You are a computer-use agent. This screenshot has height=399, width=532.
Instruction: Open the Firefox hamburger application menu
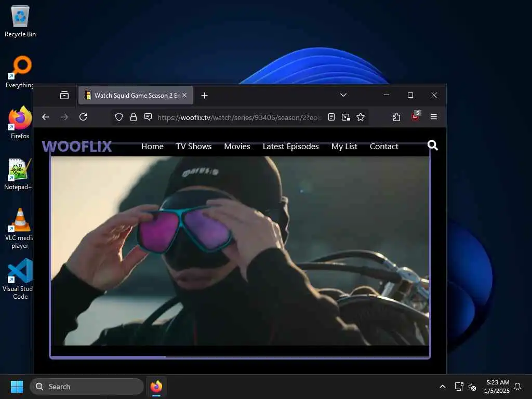434,117
